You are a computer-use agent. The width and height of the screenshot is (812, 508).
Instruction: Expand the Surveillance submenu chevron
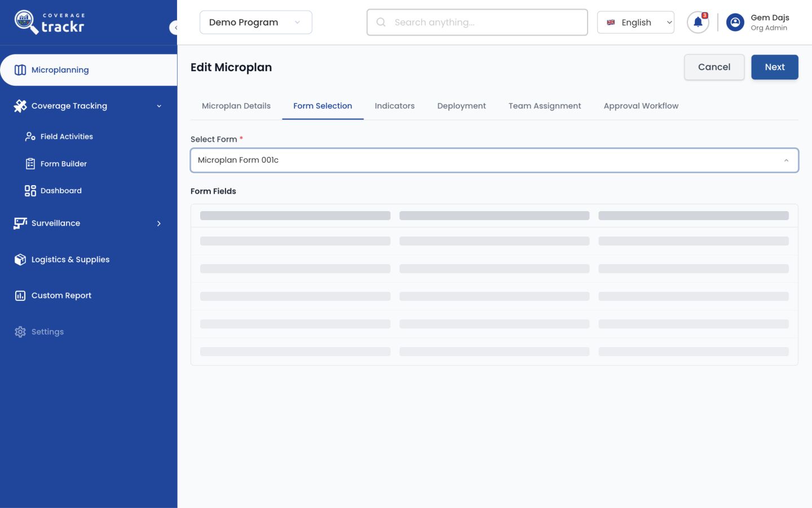tap(159, 224)
